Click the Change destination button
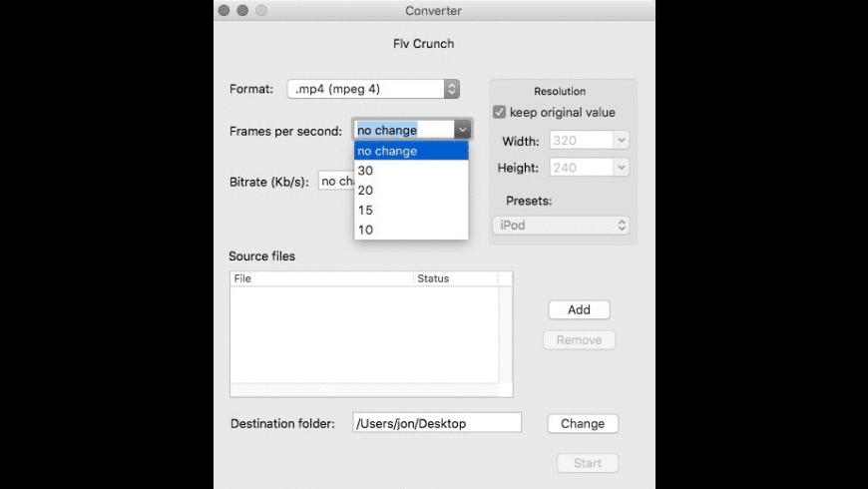The width and height of the screenshot is (868, 489). click(583, 424)
